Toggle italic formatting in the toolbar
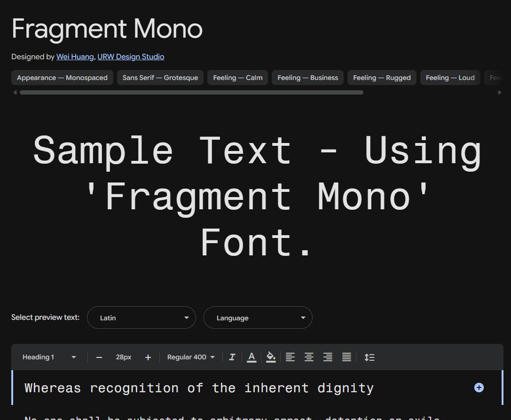 coord(232,357)
